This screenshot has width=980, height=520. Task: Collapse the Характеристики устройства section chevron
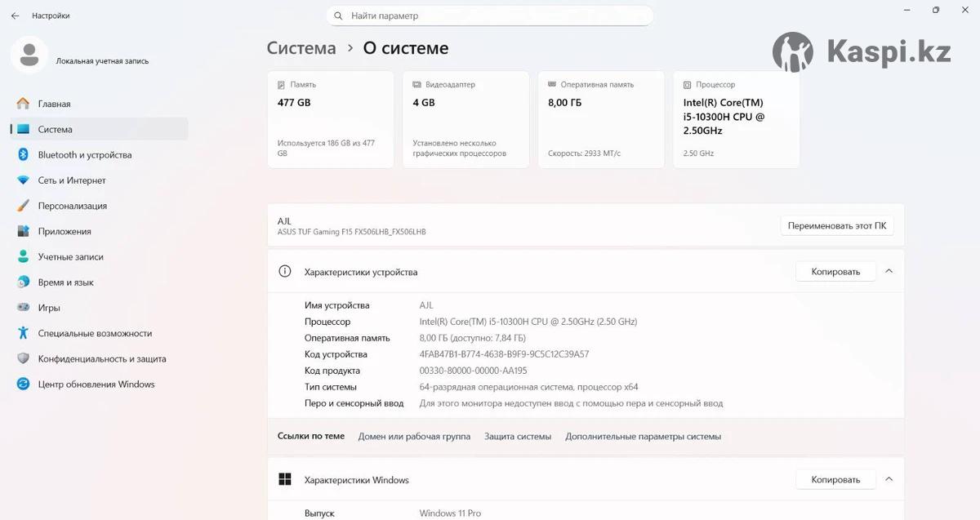[x=889, y=272]
